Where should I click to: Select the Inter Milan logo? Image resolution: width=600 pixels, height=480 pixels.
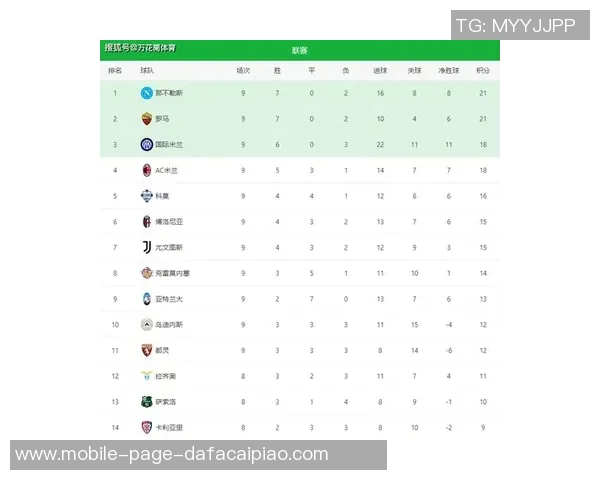(x=147, y=145)
